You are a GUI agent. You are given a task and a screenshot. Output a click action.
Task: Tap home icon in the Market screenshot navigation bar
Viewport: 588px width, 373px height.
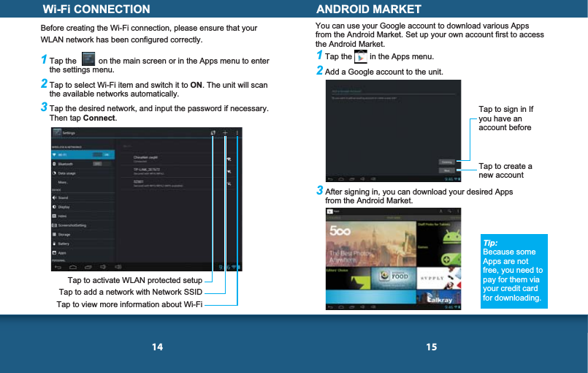[341, 307]
